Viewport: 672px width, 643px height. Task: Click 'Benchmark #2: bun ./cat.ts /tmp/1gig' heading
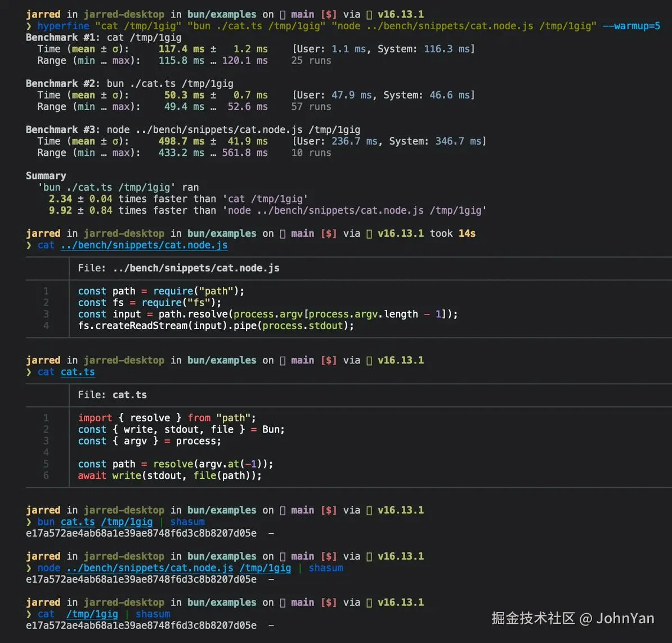click(x=129, y=84)
